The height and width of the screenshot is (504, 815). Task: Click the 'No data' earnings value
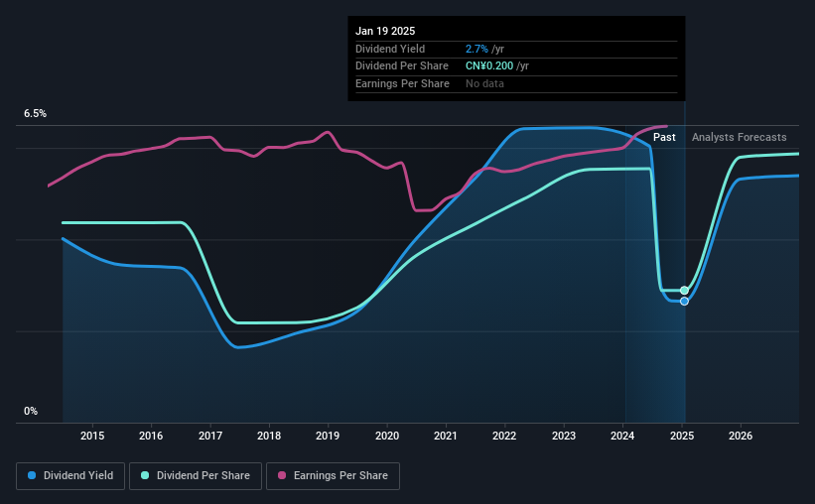tap(484, 83)
